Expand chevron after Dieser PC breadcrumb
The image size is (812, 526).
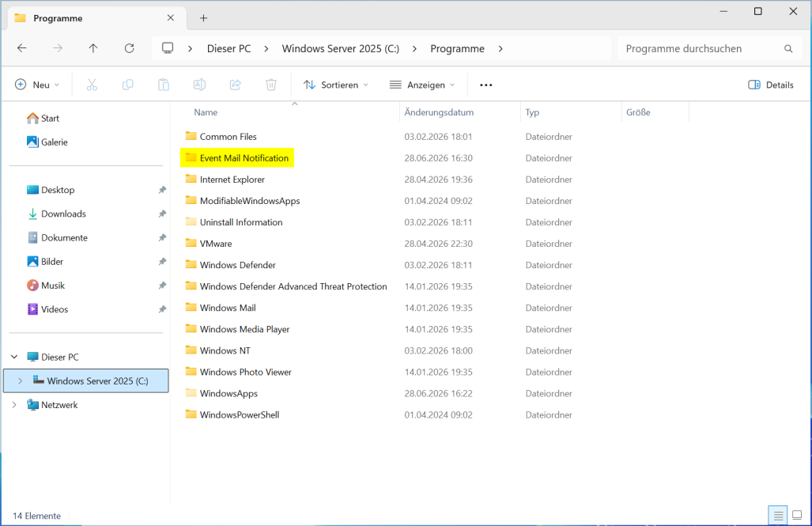point(266,49)
